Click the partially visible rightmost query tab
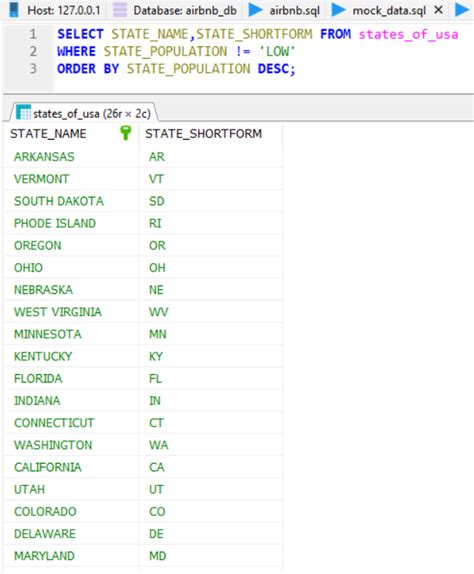Image resolution: width=474 pixels, height=574 pixels. point(462,10)
